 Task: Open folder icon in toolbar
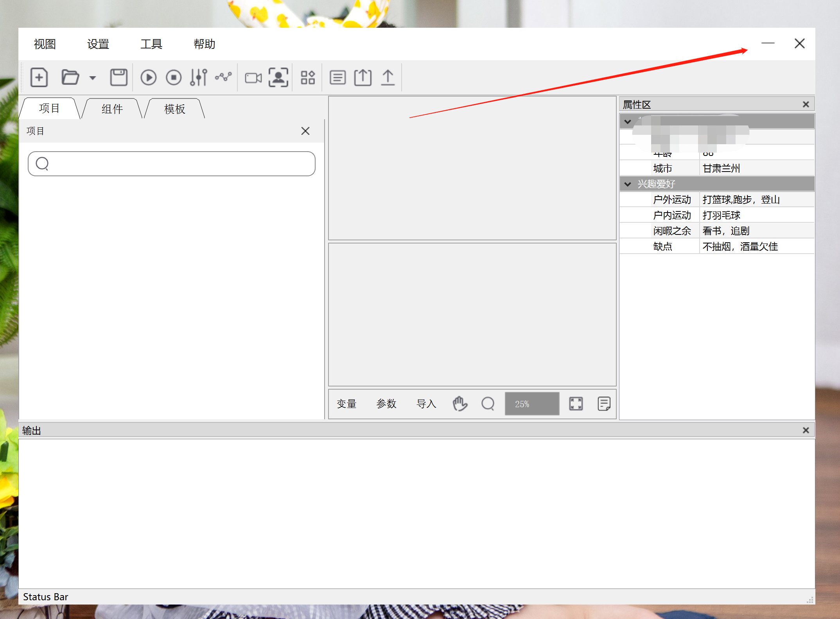click(70, 77)
